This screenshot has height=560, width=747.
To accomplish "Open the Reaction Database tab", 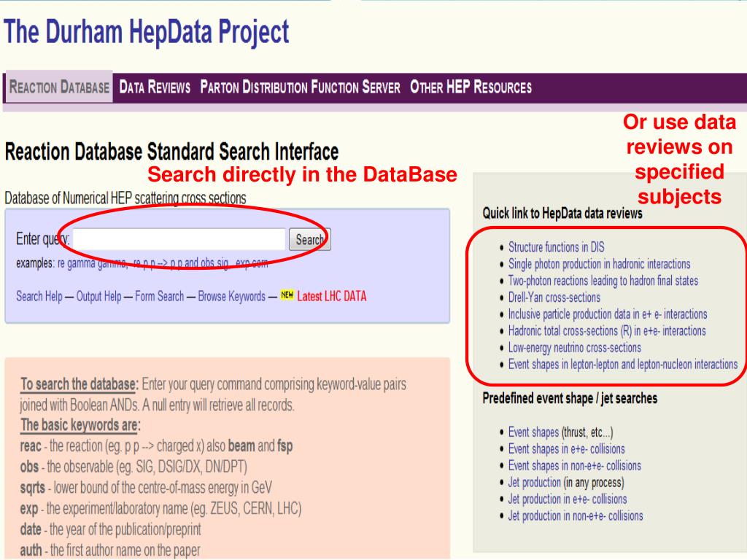I will click(59, 87).
